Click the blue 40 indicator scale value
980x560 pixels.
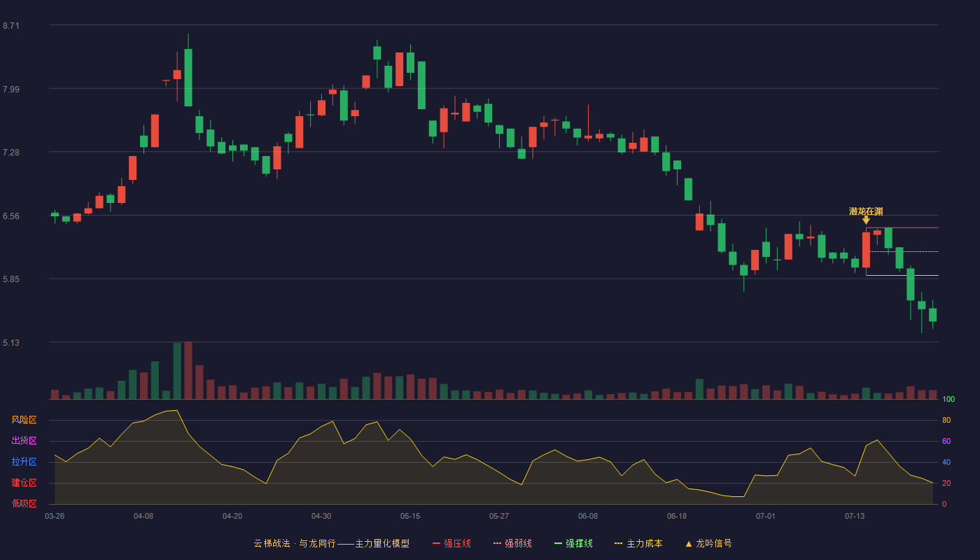click(x=946, y=462)
